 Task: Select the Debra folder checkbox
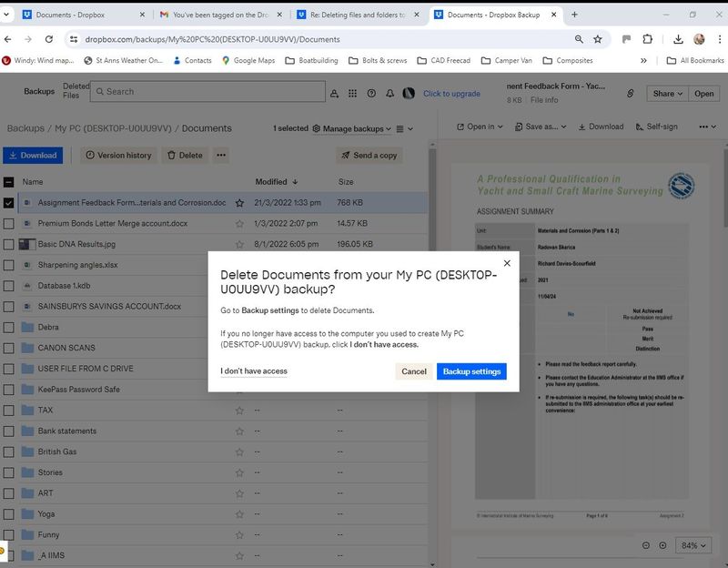[9, 327]
